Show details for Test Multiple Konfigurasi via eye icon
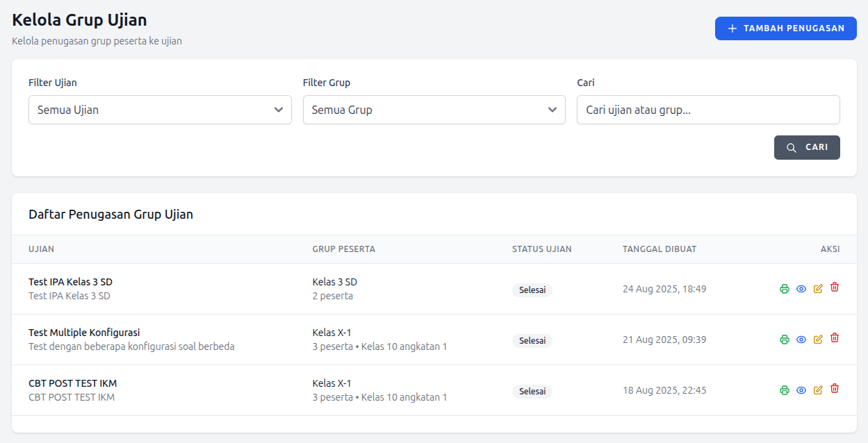 [x=801, y=340]
